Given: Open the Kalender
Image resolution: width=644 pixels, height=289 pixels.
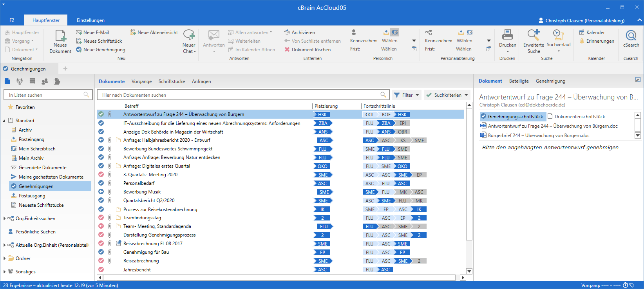Looking at the screenshot, I should 592,33.
